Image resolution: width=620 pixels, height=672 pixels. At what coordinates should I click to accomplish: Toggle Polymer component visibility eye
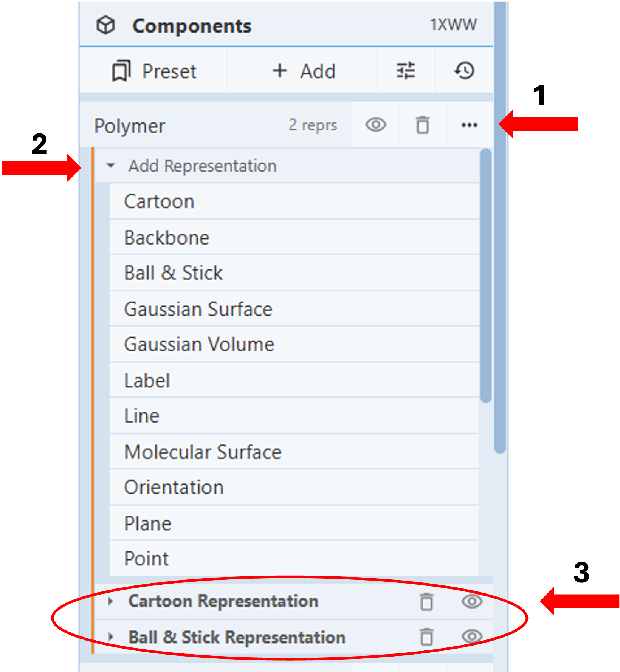[x=376, y=125]
